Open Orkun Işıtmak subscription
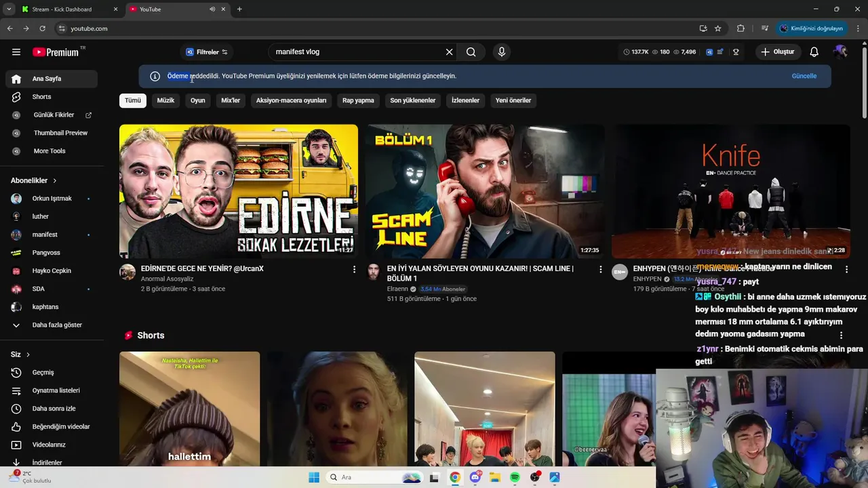This screenshot has width=868, height=488. pyautogui.click(x=52, y=199)
